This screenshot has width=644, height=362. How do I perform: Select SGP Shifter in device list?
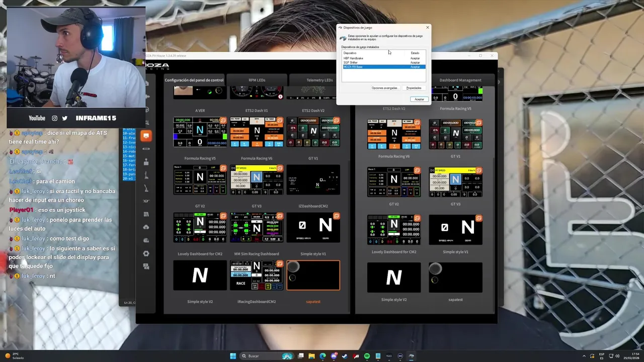point(384,62)
